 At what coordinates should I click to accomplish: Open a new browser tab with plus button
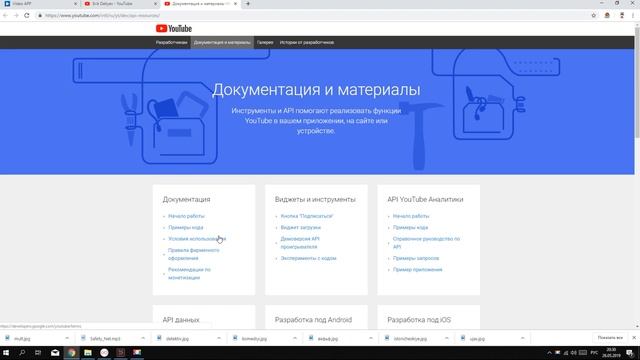[x=248, y=4]
